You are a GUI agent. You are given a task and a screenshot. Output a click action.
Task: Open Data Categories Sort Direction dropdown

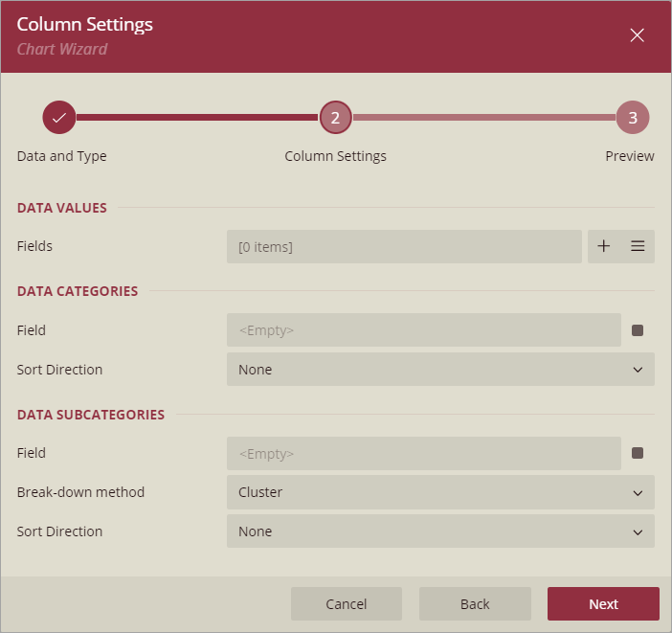[x=440, y=370]
